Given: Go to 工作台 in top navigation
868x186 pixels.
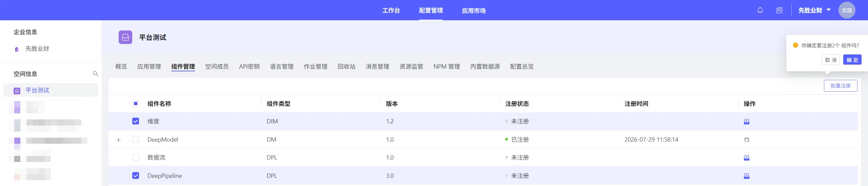Looking at the screenshot, I should (391, 10).
